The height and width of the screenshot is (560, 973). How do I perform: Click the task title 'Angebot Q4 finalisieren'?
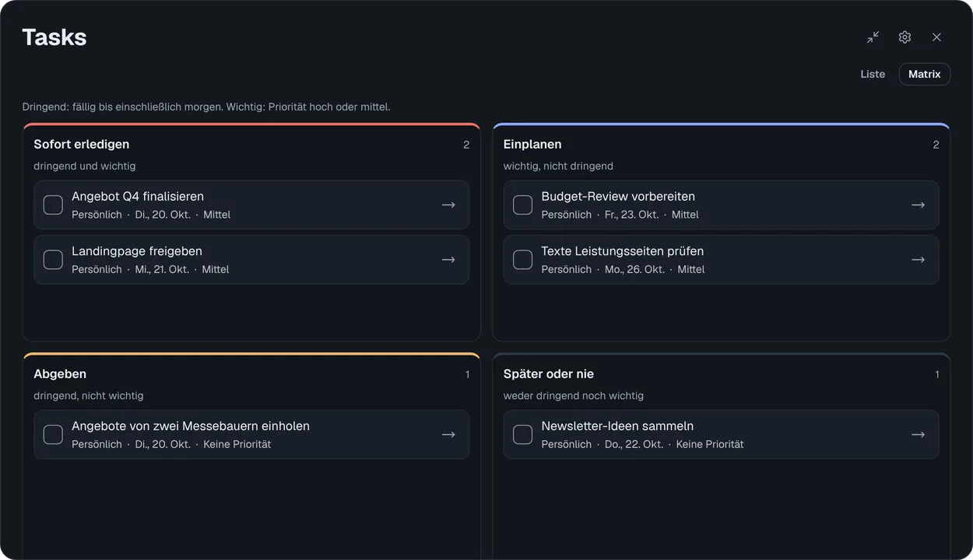coord(138,197)
